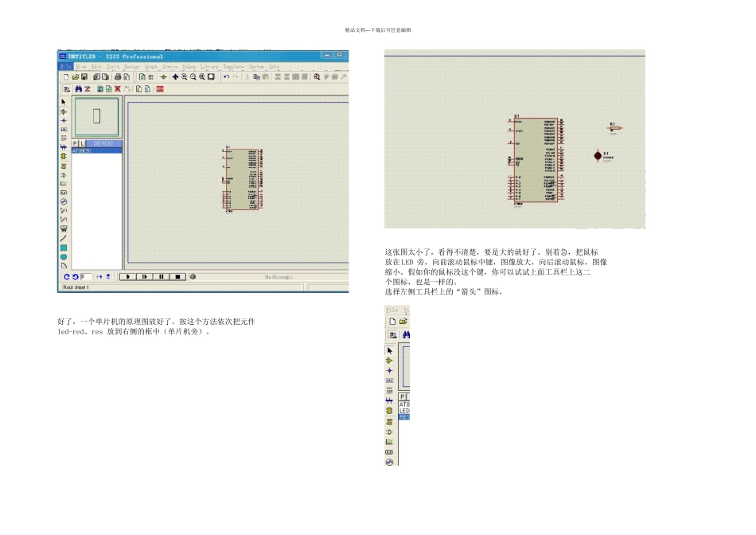Click the D1 LED in zoomed schematic

[598, 156]
